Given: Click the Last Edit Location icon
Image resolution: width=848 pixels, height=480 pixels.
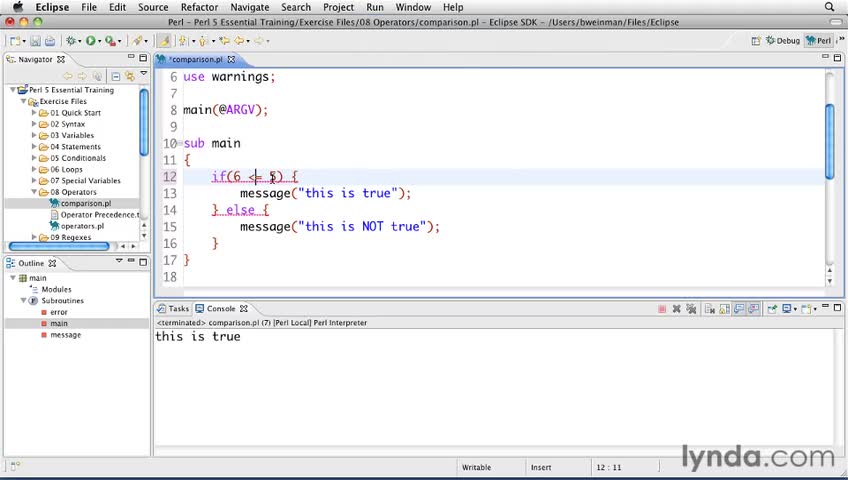Looking at the screenshot, I should 224,41.
